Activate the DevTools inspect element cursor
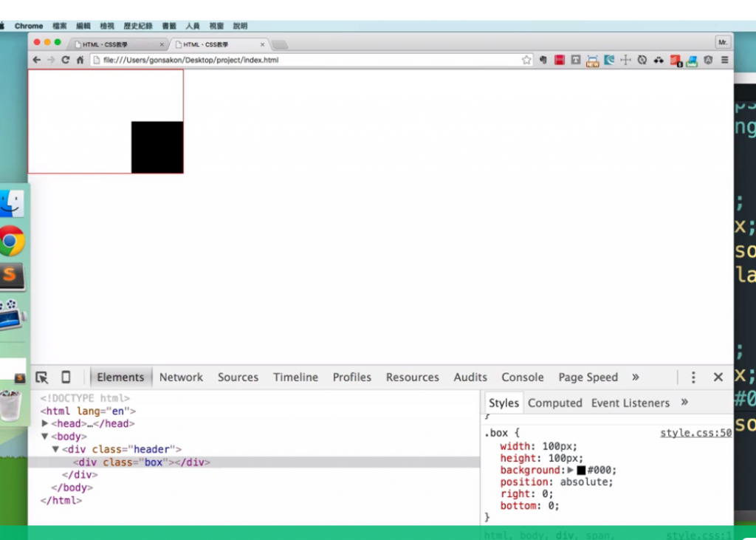Viewport: 756px width, 540px height. point(42,377)
